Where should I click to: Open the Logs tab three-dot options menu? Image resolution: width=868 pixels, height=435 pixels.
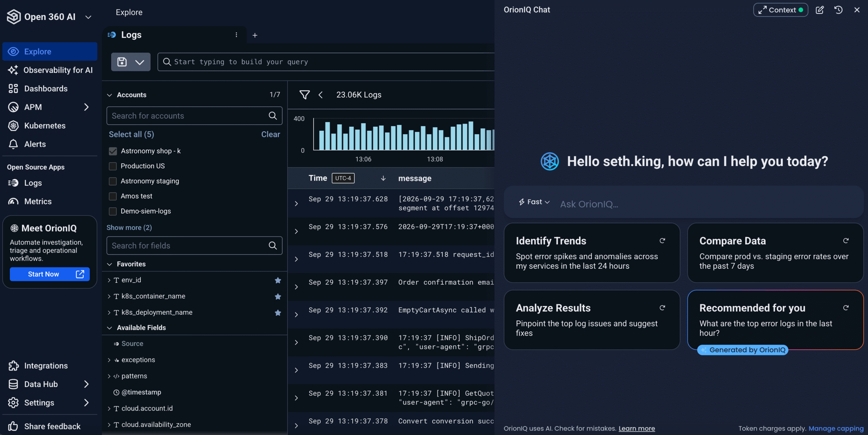coord(236,35)
